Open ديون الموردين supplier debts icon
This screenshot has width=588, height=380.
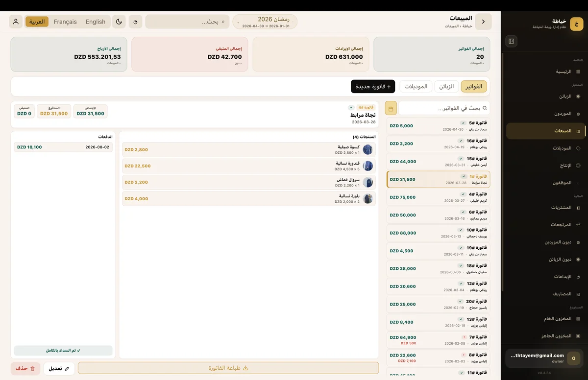coord(578,242)
